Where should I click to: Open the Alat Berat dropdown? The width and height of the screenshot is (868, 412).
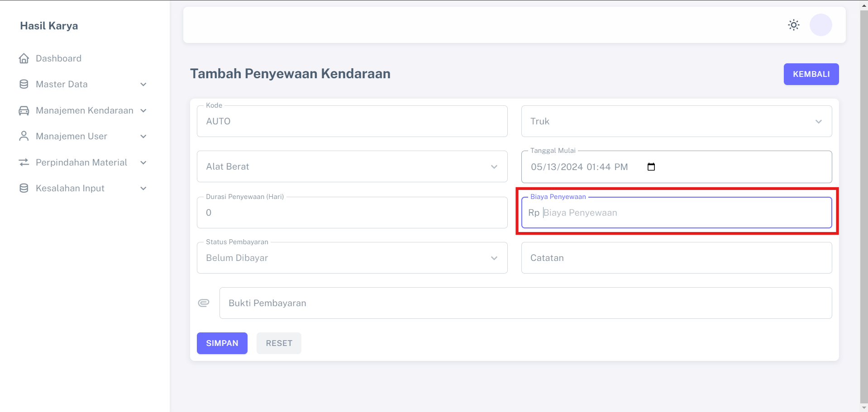coord(352,166)
